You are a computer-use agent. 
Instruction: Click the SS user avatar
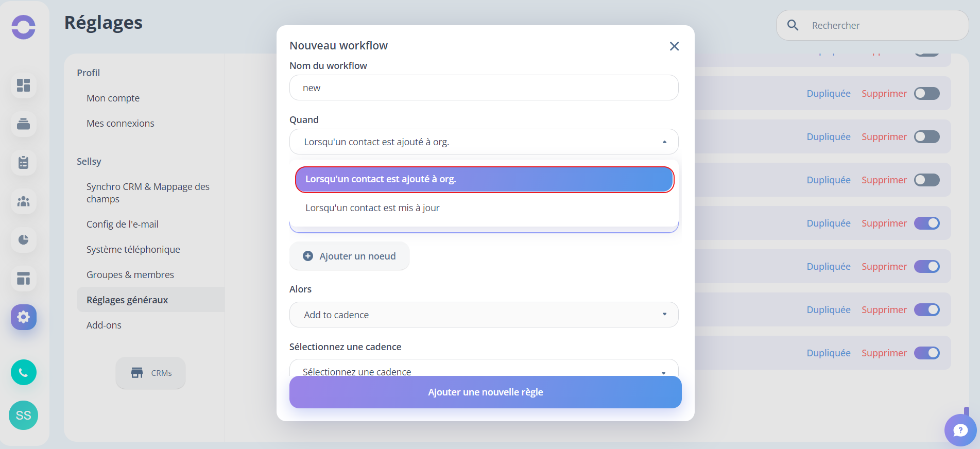coord(24,415)
